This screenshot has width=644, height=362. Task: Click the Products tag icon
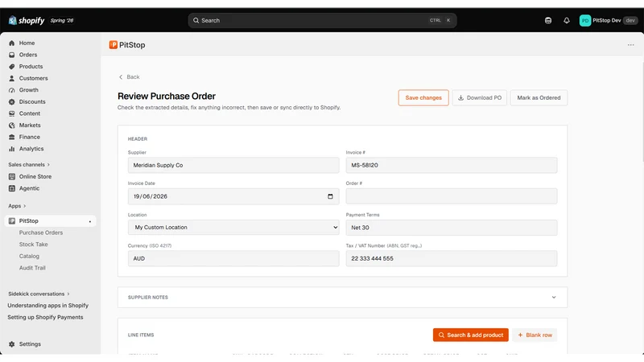point(11,67)
